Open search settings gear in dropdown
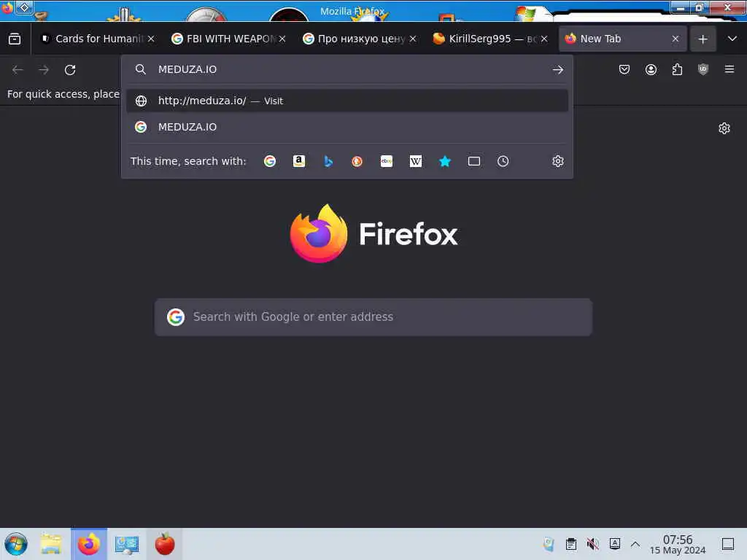 (x=558, y=161)
